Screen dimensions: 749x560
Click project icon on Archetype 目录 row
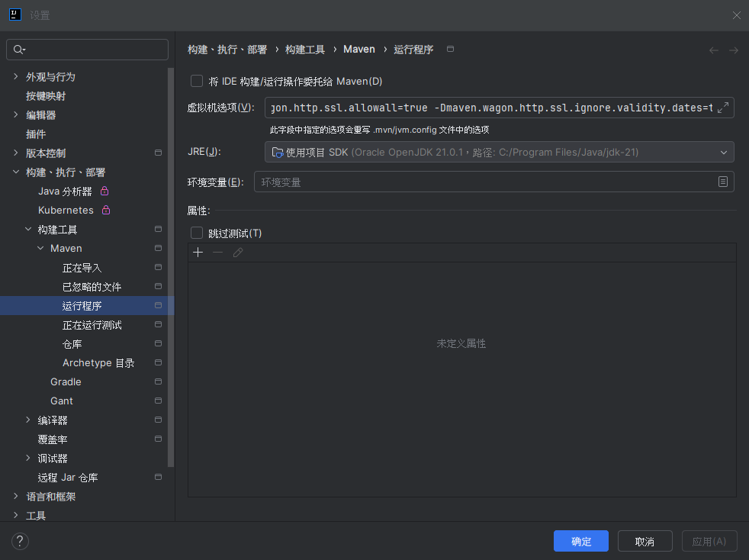(x=158, y=362)
